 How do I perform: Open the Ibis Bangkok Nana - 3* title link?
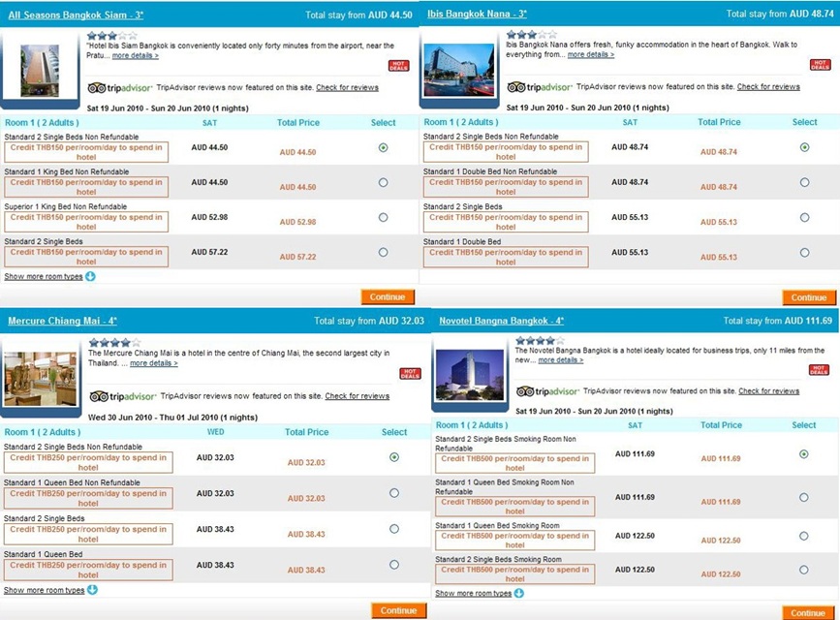(477, 14)
